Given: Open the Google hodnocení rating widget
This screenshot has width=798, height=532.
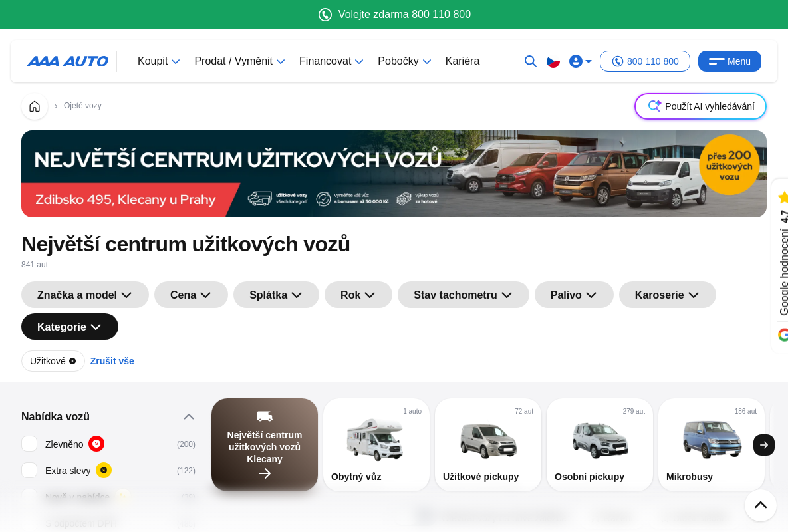Looking at the screenshot, I should [780, 265].
